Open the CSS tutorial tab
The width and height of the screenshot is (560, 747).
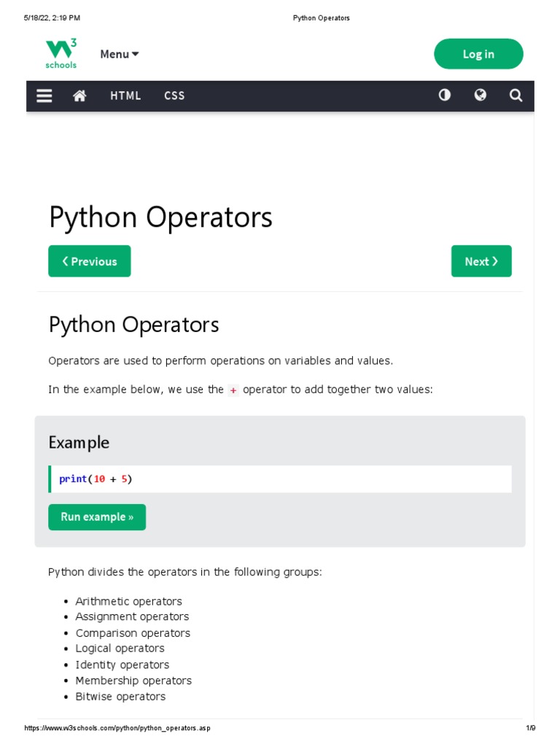pos(174,96)
